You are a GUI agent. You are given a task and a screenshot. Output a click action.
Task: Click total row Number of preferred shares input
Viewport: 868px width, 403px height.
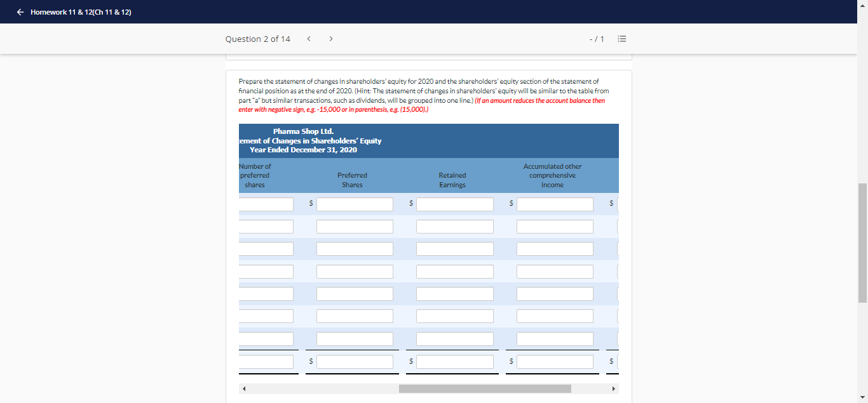(x=266, y=362)
